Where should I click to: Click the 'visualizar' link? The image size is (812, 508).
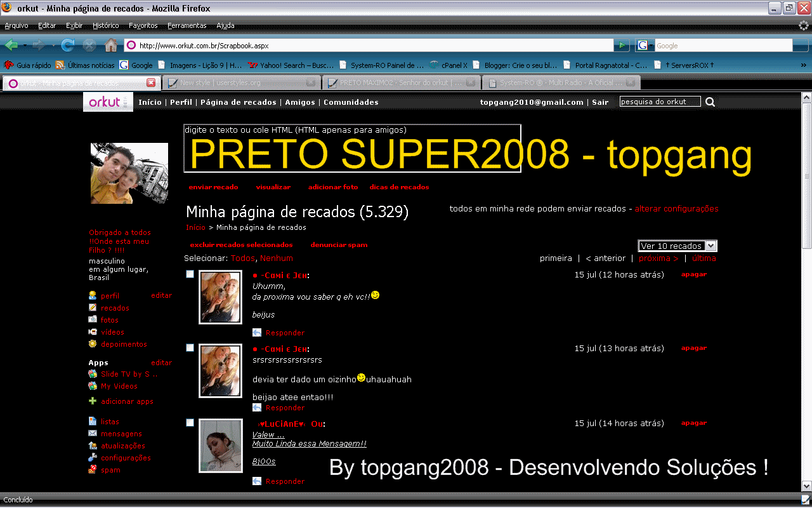[x=273, y=187]
